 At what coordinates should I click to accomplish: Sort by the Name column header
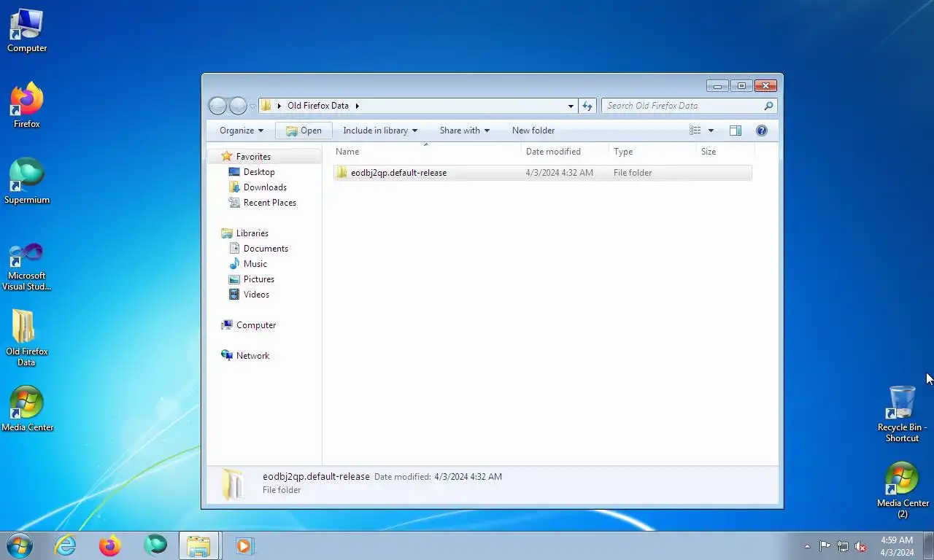click(426, 152)
